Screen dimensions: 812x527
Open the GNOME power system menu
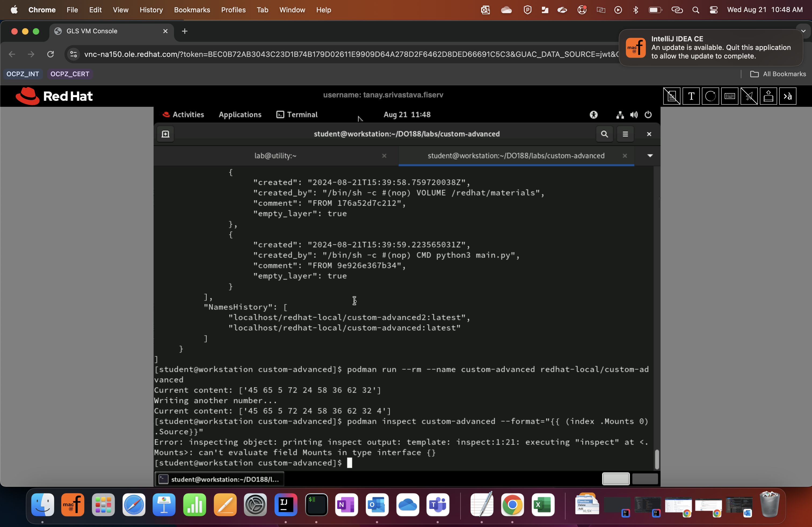(648, 115)
